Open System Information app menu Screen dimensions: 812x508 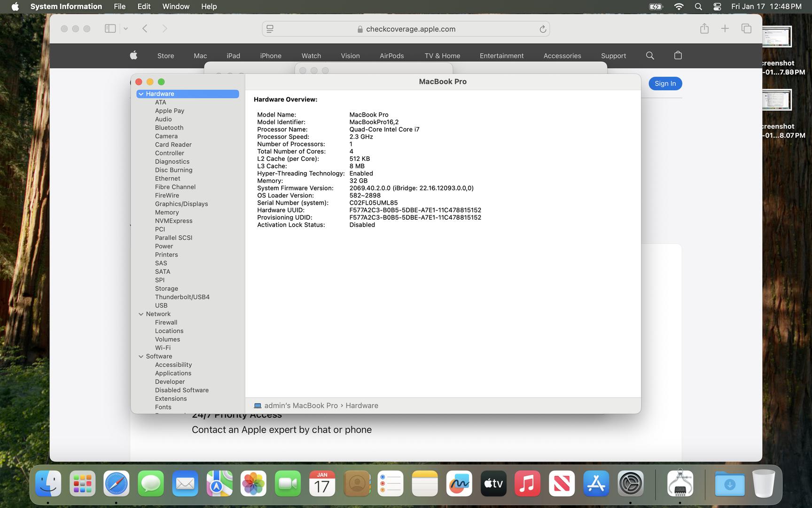tap(66, 7)
